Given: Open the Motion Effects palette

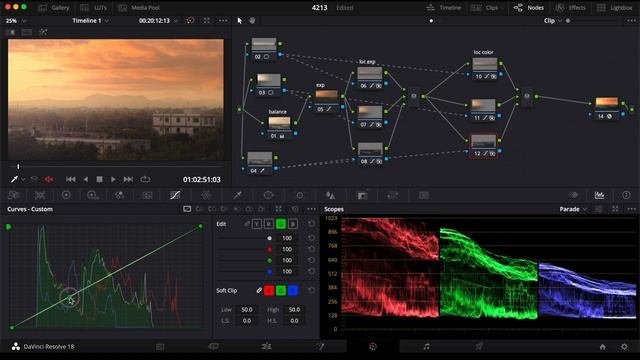Looking at the screenshot, I should (x=147, y=195).
